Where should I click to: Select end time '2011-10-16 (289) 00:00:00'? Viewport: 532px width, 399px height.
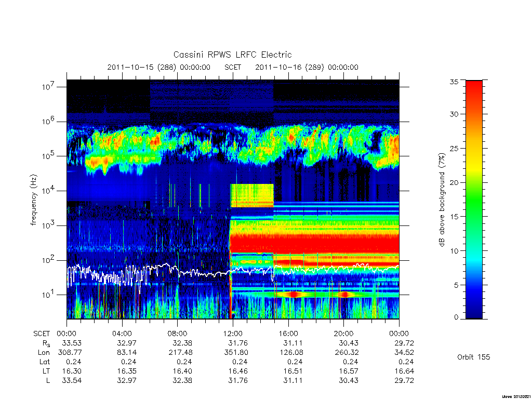pos(307,67)
